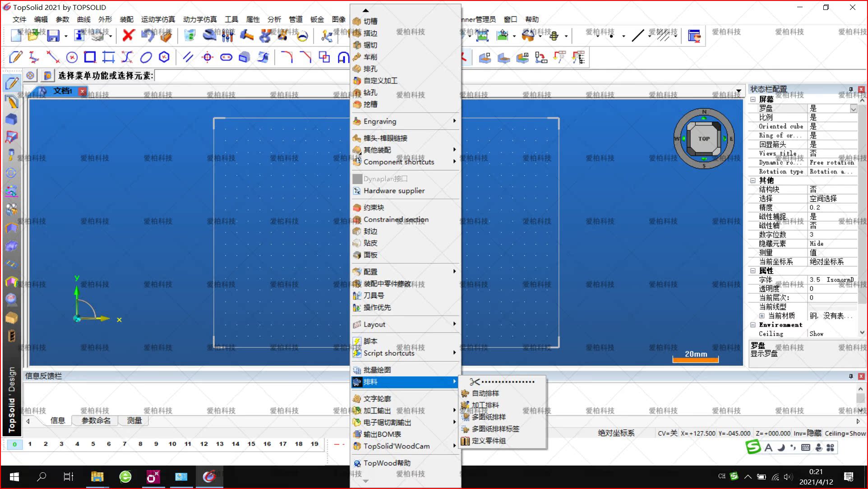Click the red X delete icon
The height and width of the screenshot is (489, 868).
(128, 35)
